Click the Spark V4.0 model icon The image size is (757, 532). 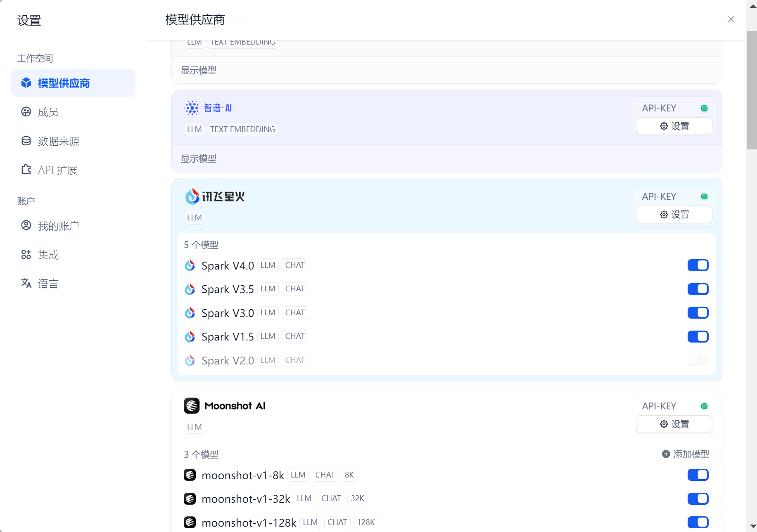tap(190, 265)
